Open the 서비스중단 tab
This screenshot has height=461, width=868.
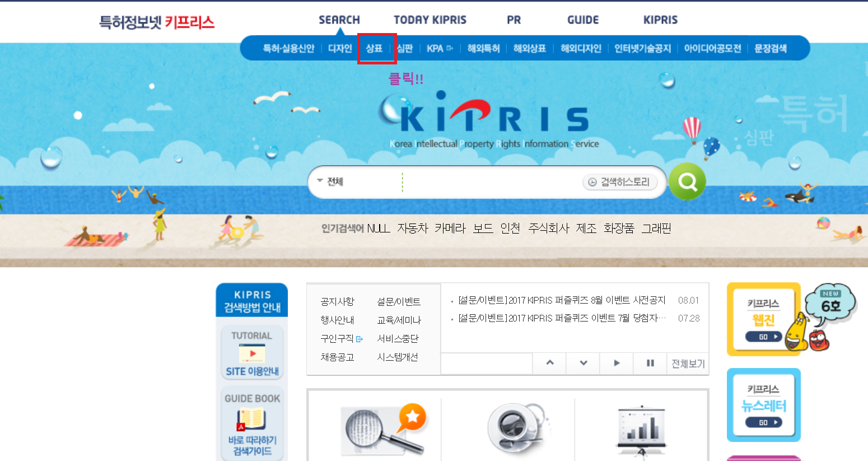pyautogui.click(x=398, y=338)
